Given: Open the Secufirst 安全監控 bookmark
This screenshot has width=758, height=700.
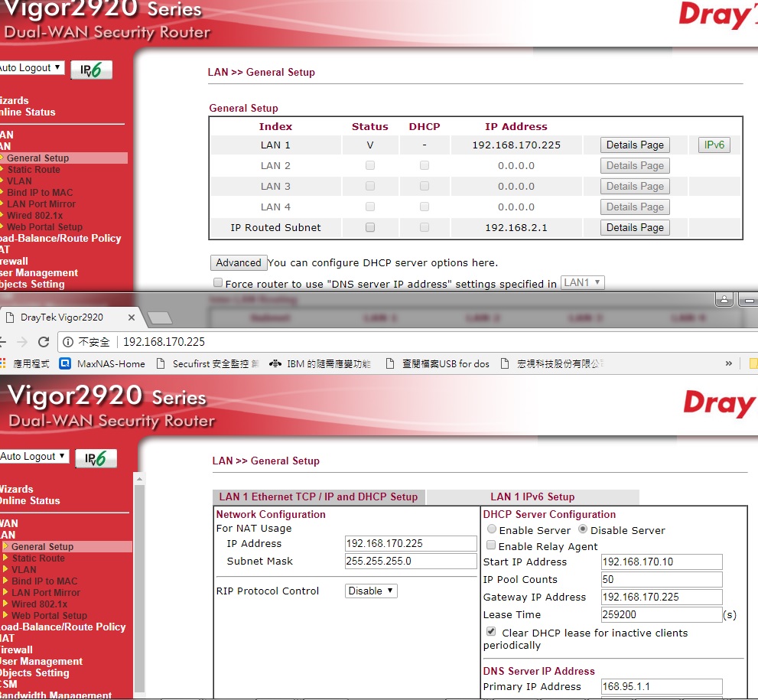Looking at the screenshot, I should 207,363.
